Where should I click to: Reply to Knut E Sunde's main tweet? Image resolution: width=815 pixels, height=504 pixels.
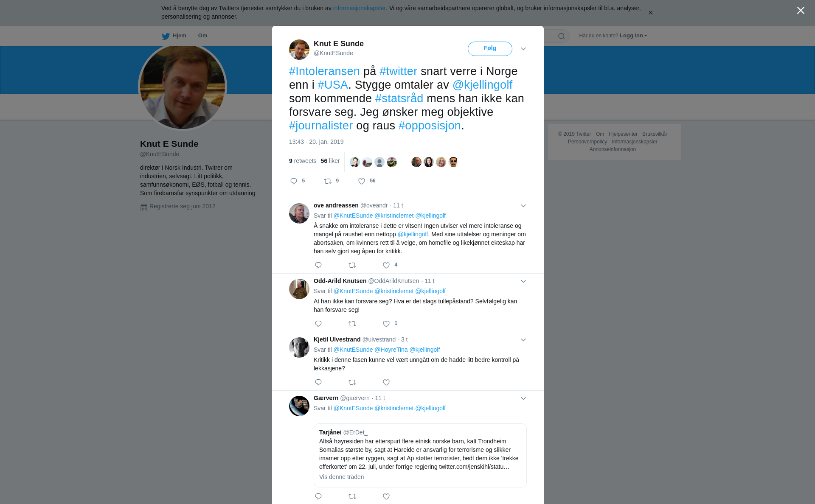click(294, 181)
